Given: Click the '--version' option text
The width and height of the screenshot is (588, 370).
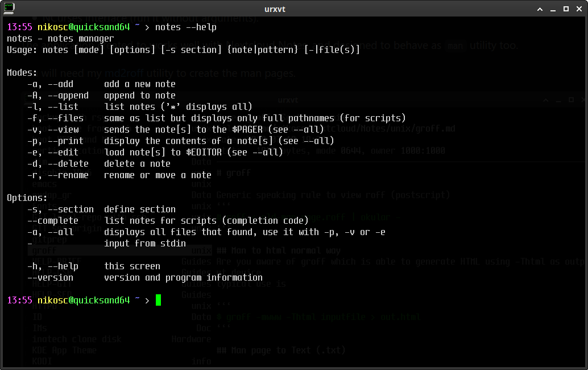Looking at the screenshot, I should pyautogui.click(x=50, y=278).
